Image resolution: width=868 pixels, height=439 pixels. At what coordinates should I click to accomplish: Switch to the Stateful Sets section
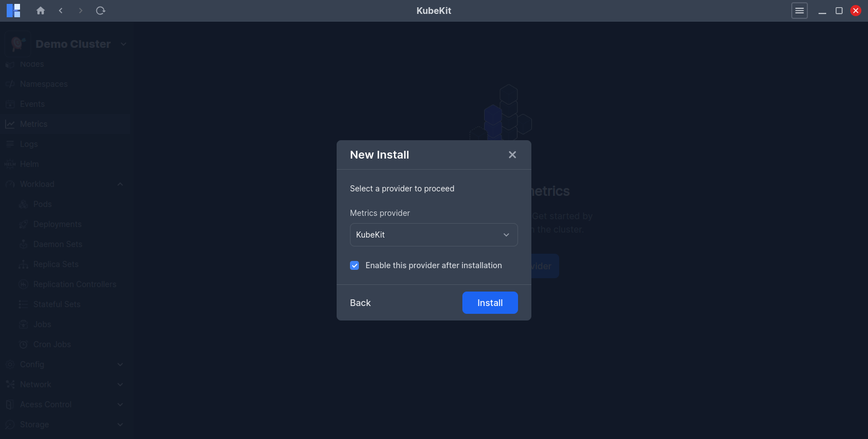pos(56,304)
